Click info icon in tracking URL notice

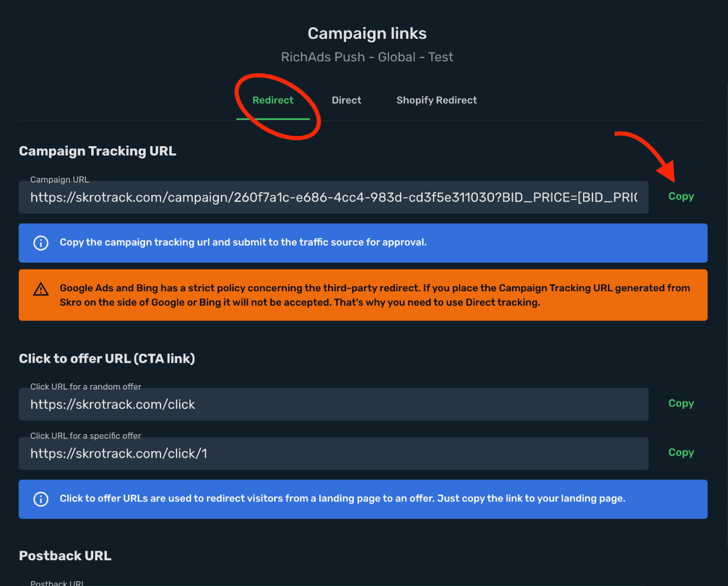[41, 243]
